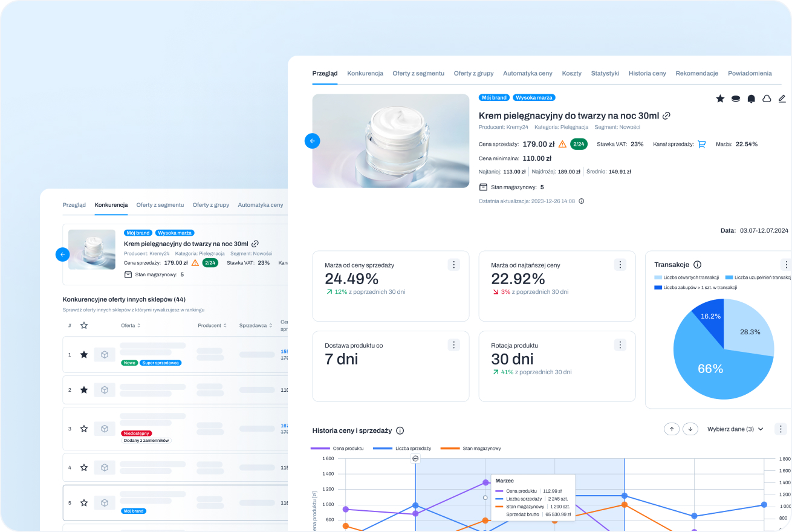The width and height of the screenshot is (792, 532).
Task: Open Oferty z segmentu tab in background panel
Action: pyautogui.click(x=160, y=205)
